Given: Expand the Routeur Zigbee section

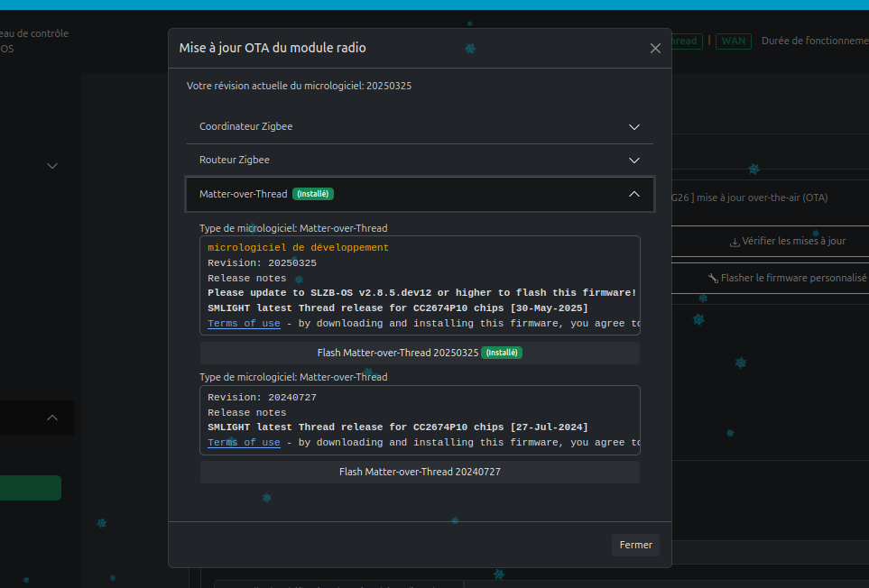Looking at the screenshot, I should pyautogui.click(x=420, y=160).
